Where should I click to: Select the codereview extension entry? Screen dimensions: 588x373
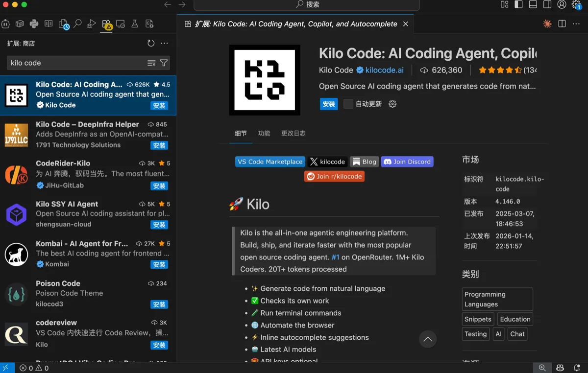pos(88,334)
